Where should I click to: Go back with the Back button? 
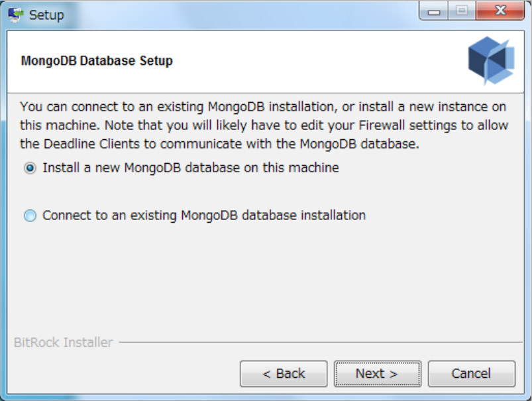[x=284, y=374]
